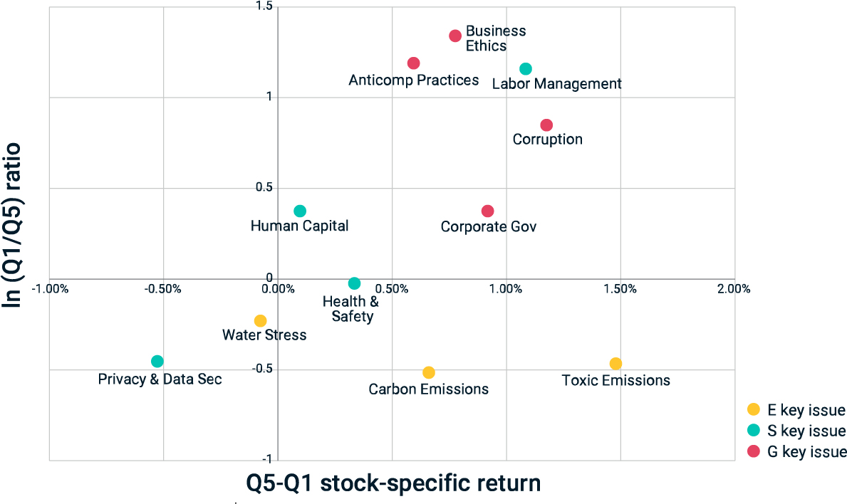This screenshot has height=504, width=847.
Task: Select the Carbon Emissions yellow dot
Action: 429,372
